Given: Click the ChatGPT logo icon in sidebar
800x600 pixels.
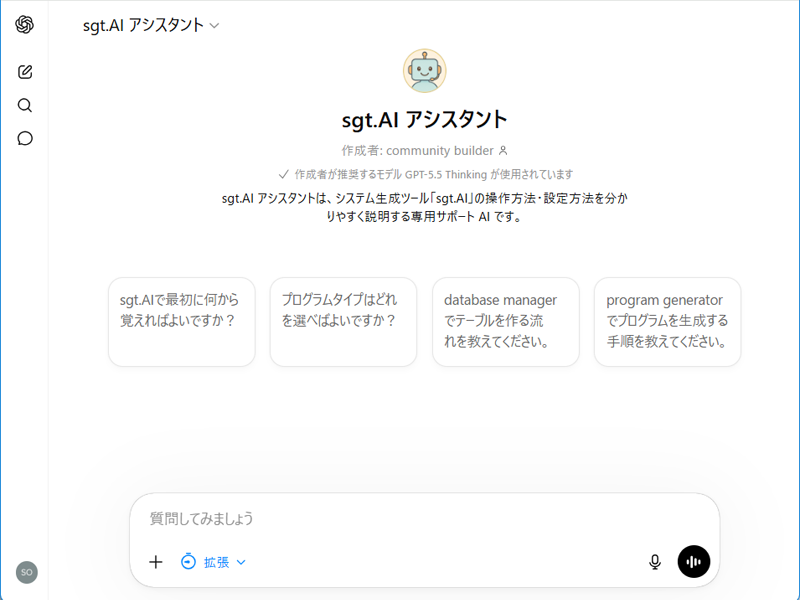Looking at the screenshot, I should coord(24,24).
